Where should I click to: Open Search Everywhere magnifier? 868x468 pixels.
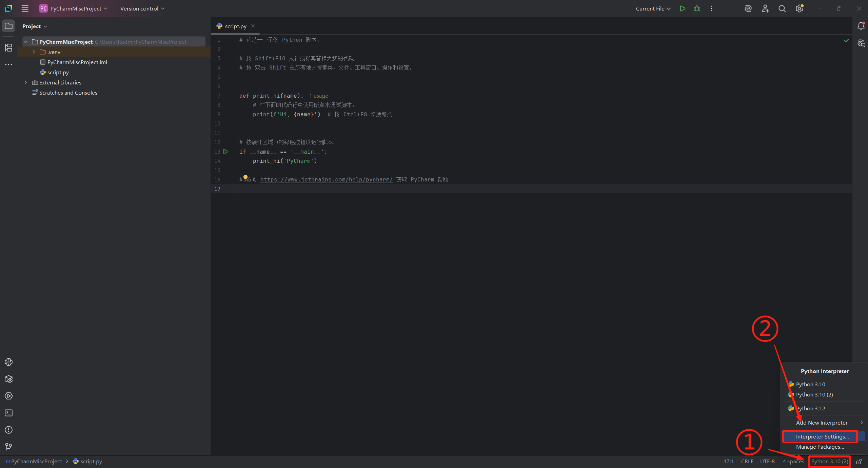pos(782,8)
